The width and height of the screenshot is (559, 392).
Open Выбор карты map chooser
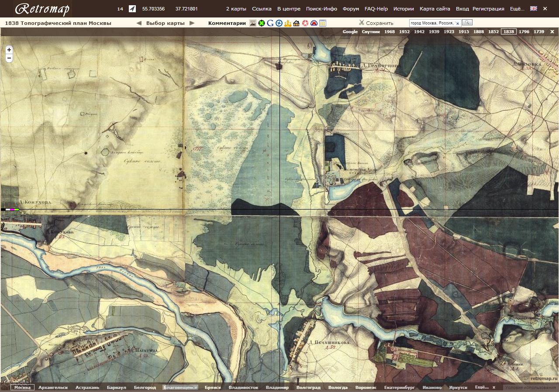tap(166, 23)
